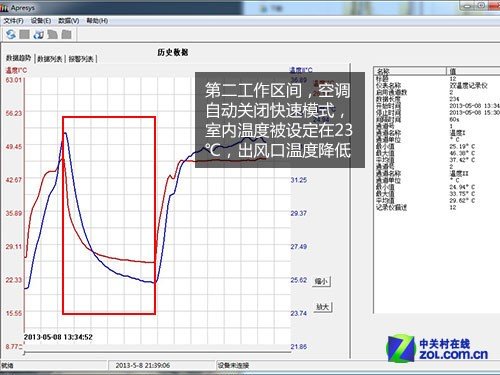Click the 历史数据 chart title
The image size is (500, 375).
pos(173,52)
